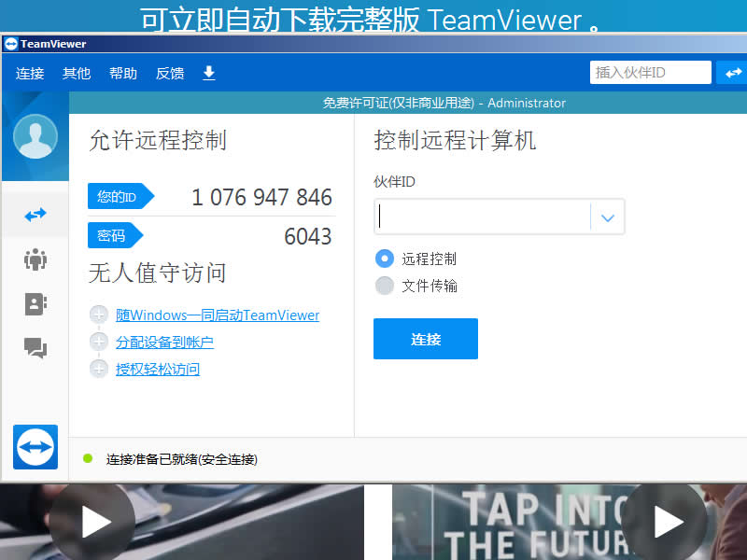The image size is (747, 560).
Task: Enable 随Windows一同启动TeamViewer
Action: 217,315
